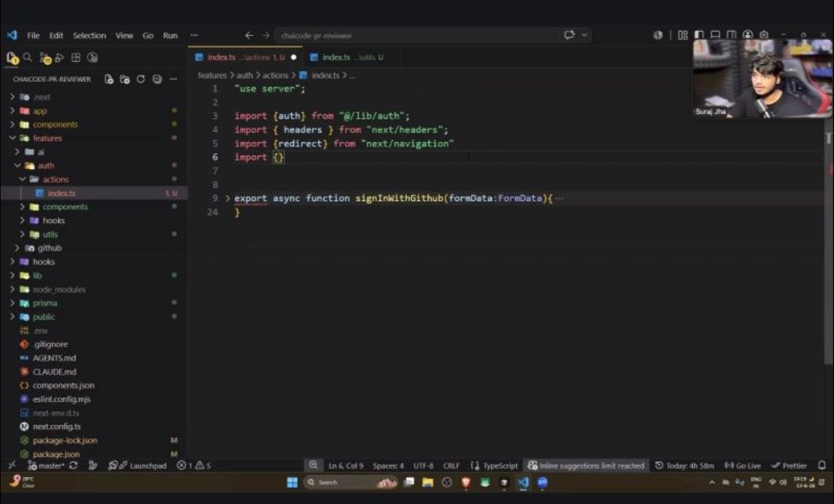
Task: Click the CRLF end of line indicator
Action: coord(451,465)
